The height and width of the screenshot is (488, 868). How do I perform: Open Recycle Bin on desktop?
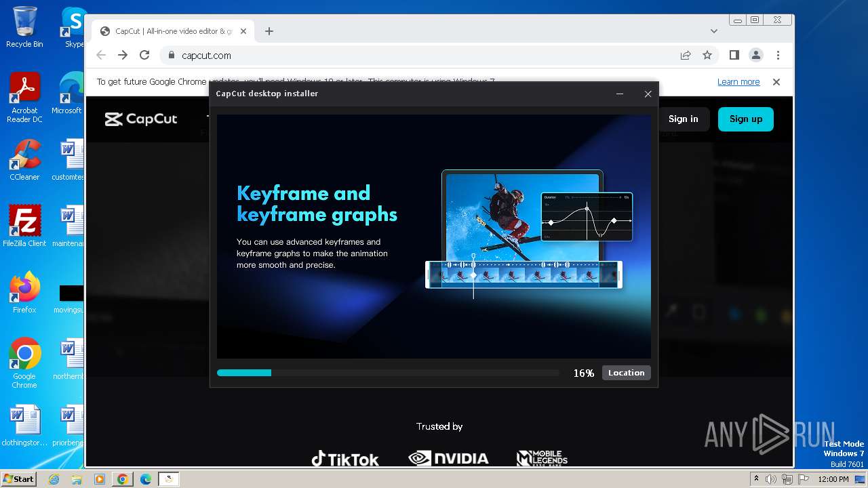pos(24,27)
